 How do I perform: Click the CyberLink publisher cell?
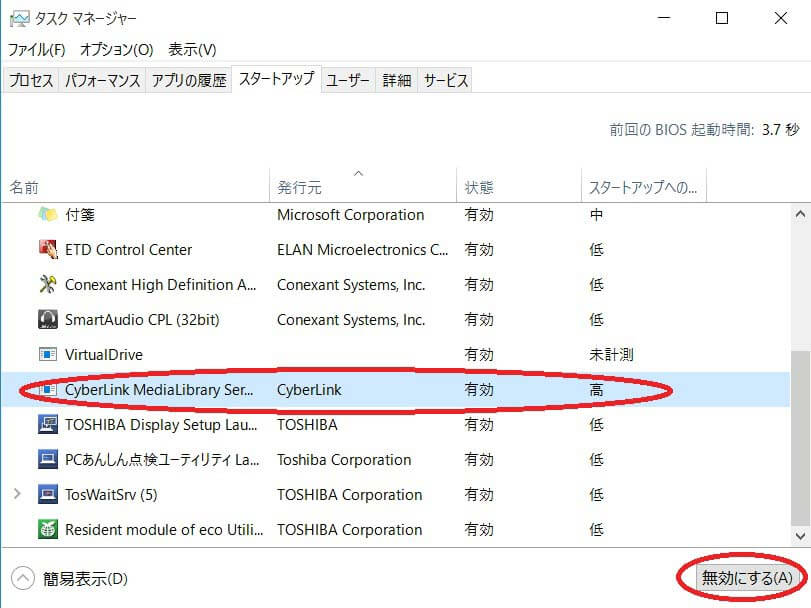309,389
